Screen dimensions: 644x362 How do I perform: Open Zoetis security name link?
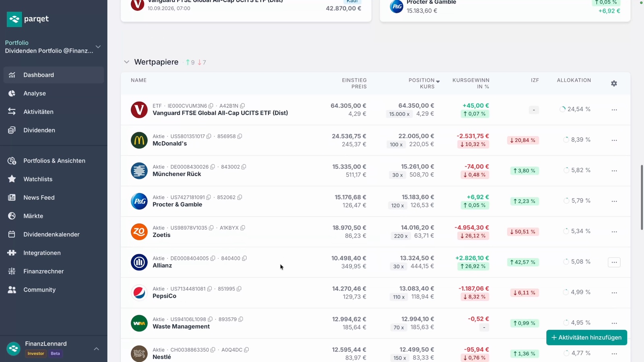coord(161,235)
